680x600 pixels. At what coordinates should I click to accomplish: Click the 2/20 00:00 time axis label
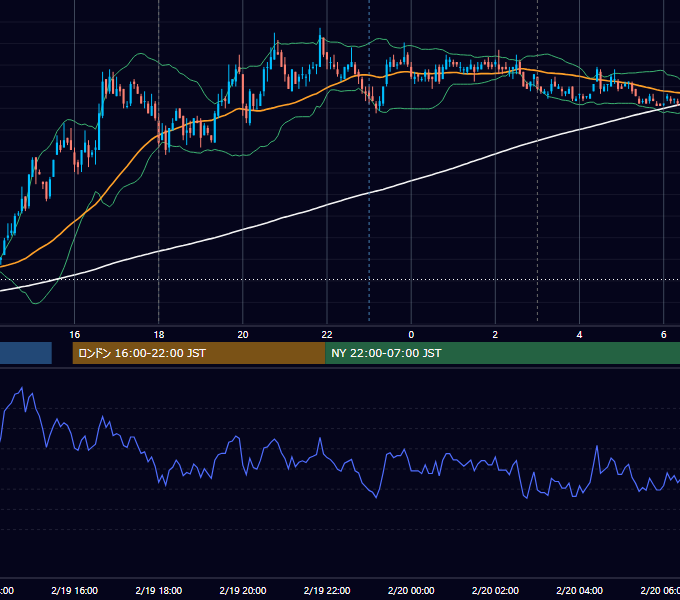pyautogui.click(x=411, y=590)
